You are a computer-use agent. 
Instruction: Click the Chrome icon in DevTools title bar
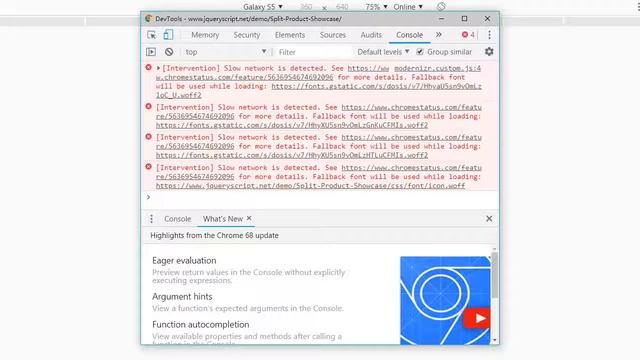coord(149,19)
